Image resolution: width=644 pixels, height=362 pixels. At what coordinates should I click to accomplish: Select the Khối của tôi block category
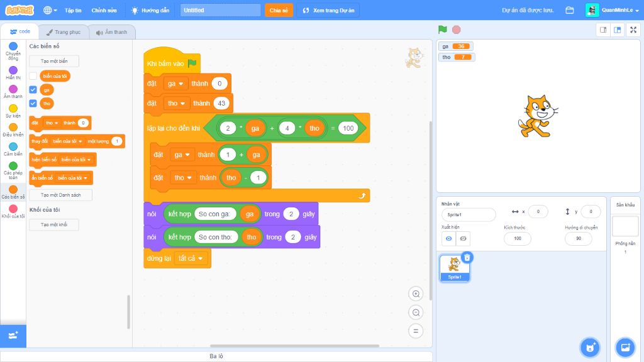pyautogui.click(x=13, y=211)
